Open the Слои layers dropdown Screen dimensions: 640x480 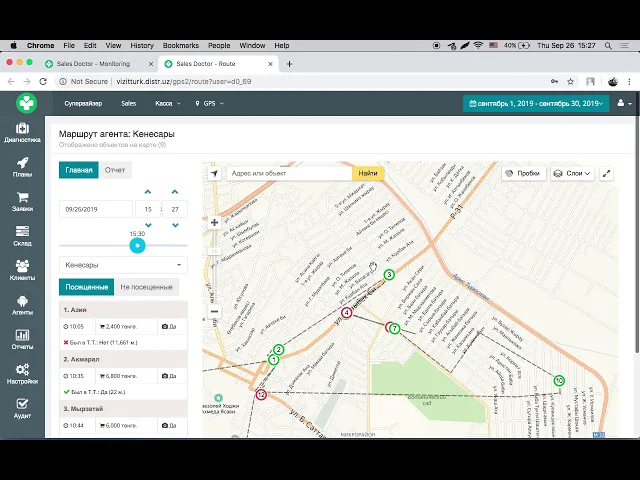tap(572, 173)
